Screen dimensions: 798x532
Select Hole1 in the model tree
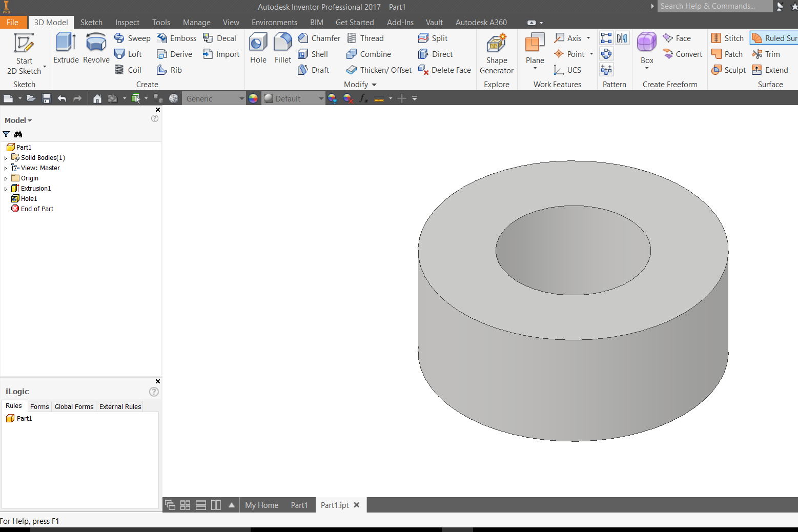pyautogui.click(x=25, y=199)
